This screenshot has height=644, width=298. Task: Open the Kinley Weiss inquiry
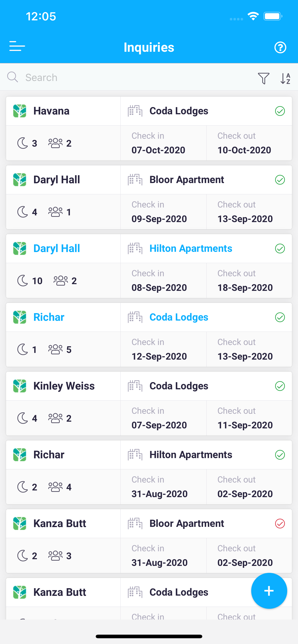(x=64, y=386)
